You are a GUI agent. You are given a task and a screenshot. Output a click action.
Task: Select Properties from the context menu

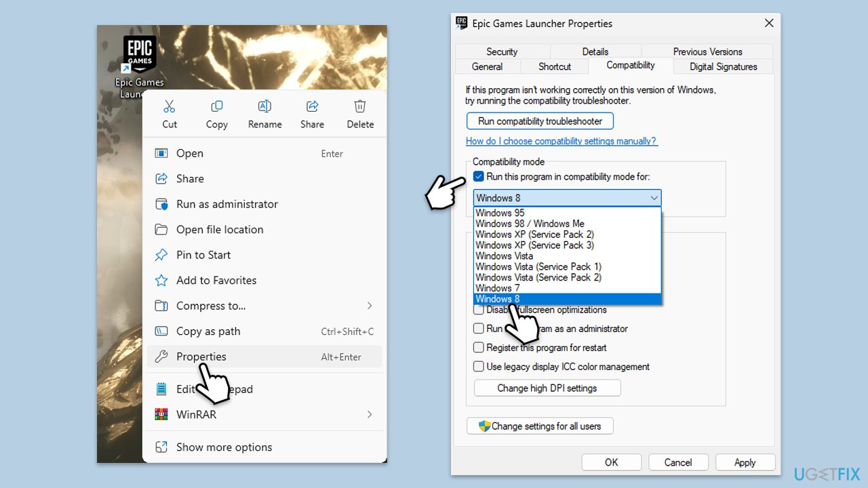pyautogui.click(x=201, y=357)
